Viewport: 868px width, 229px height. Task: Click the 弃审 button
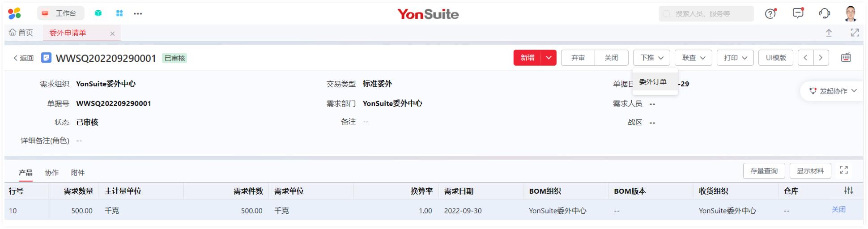coord(578,58)
